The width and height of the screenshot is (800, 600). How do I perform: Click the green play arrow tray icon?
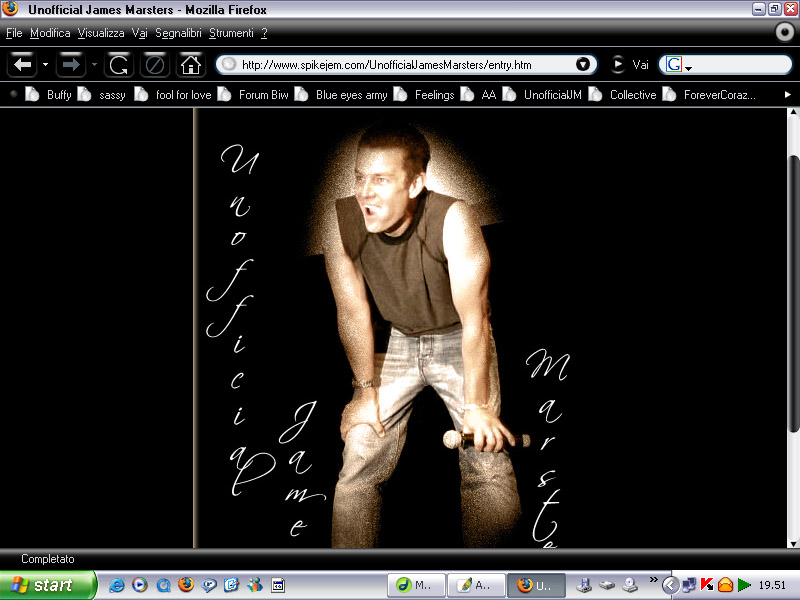pyautogui.click(x=744, y=585)
